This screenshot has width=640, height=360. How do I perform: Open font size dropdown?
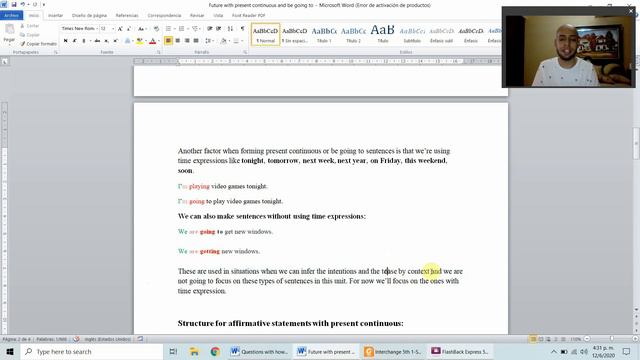[113, 29]
